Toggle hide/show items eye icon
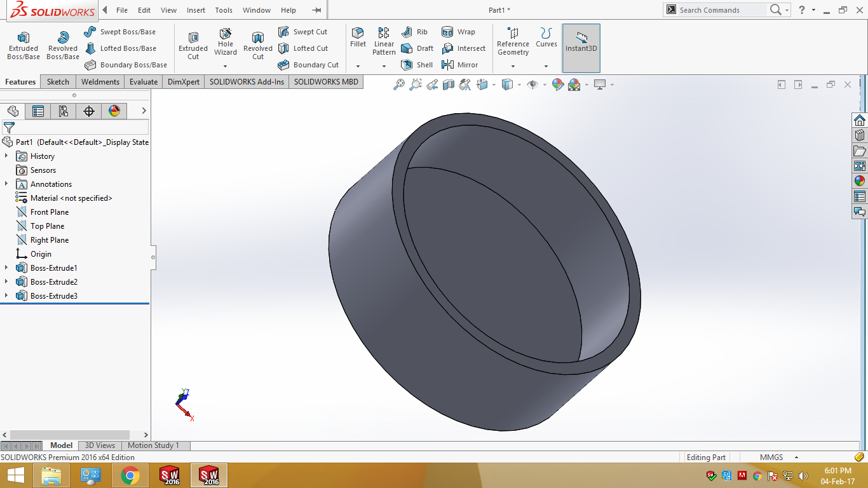Viewport: 868px width, 488px height. (532, 85)
